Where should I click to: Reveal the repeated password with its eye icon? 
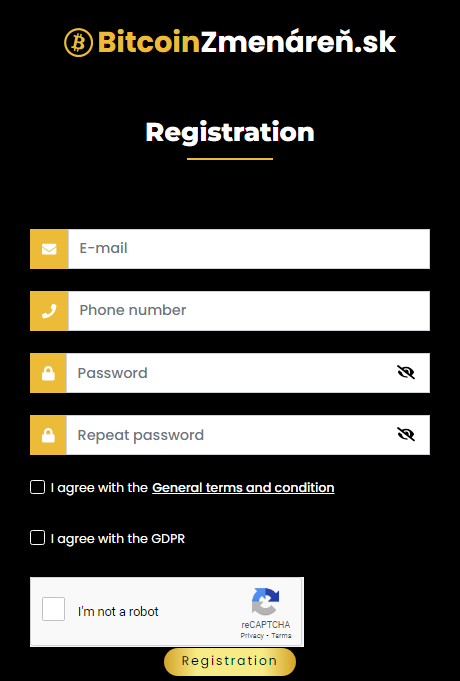(x=406, y=434)
